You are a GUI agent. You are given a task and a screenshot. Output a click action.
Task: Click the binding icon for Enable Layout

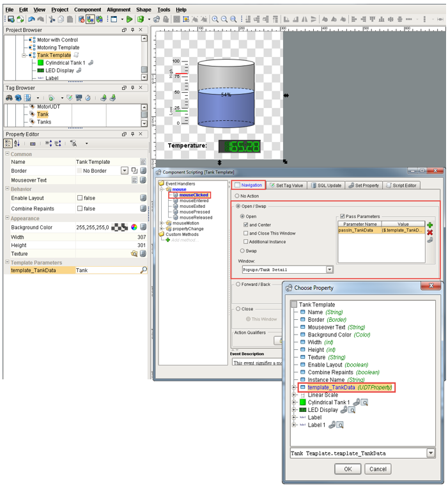pyautogui.click(x=143, y=198)
